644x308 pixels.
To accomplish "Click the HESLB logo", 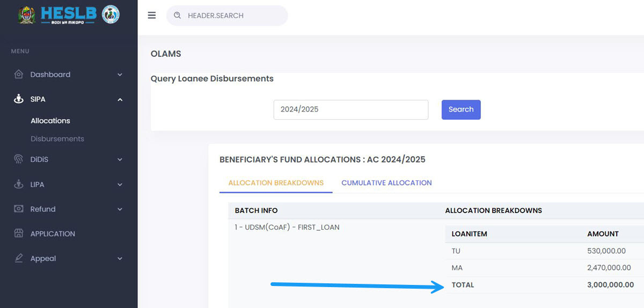I will (x=69, y=15).
